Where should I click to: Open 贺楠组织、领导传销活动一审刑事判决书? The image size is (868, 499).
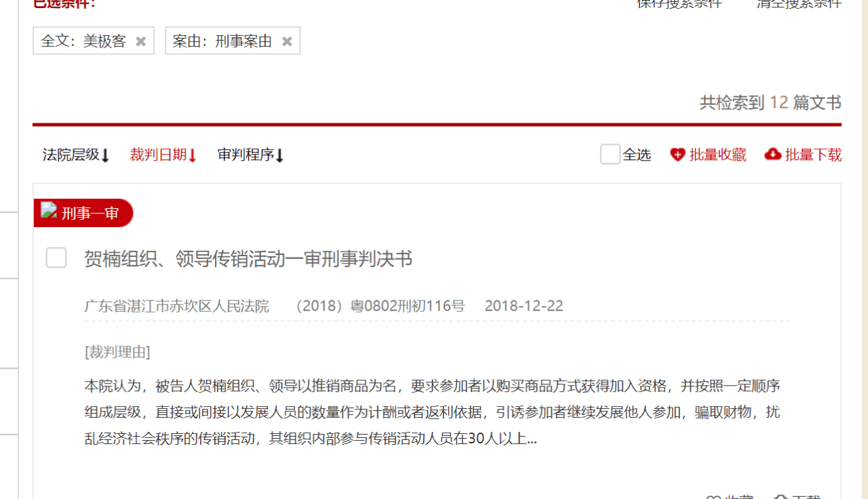[248, 259]
